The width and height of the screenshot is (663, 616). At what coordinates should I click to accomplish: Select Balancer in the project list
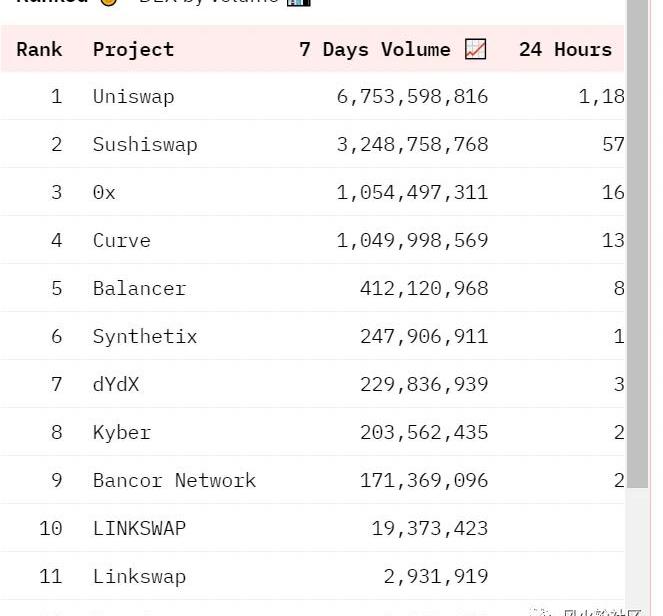(x=139, y=288)
